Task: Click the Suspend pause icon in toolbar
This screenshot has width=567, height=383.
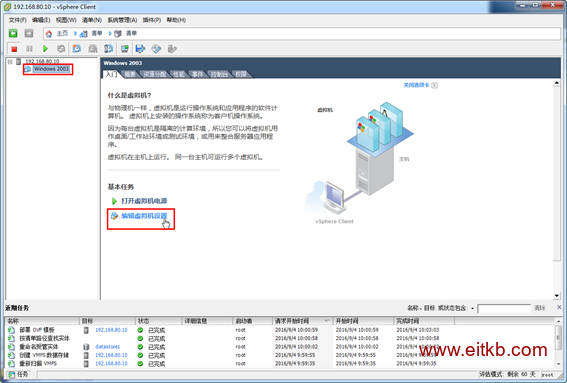Action: 29,48
